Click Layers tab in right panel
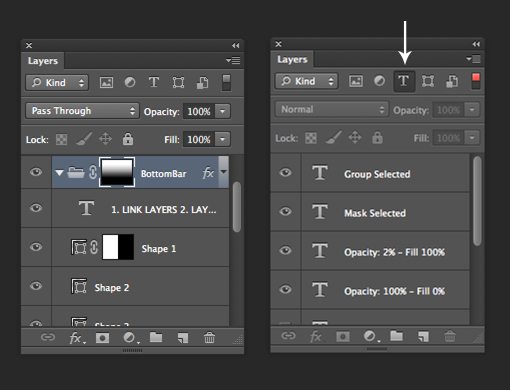 tap(292, 59)
